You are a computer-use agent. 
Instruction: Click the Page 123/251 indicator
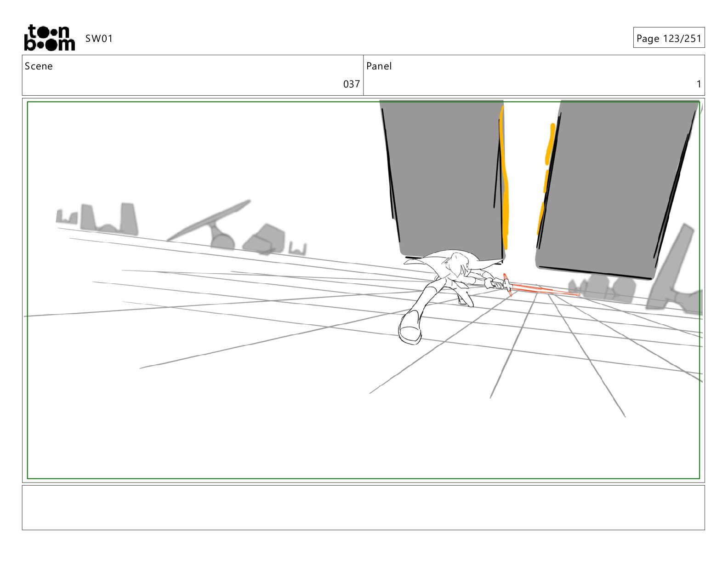[669, 38]
